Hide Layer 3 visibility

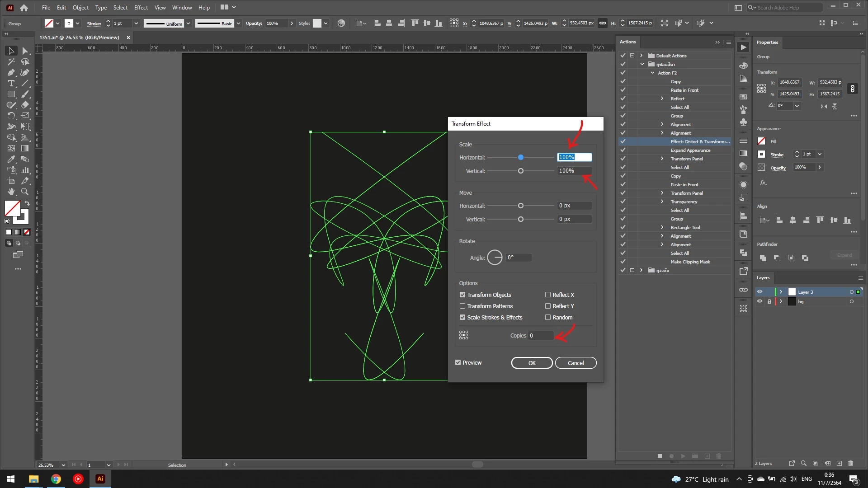(x=759, y=292)
